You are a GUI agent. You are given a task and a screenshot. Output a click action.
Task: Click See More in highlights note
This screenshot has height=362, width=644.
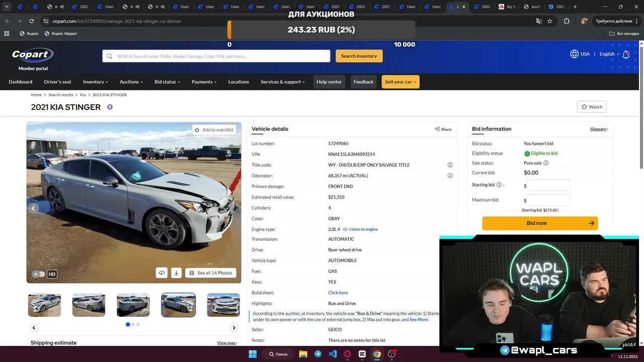point(419,319)
